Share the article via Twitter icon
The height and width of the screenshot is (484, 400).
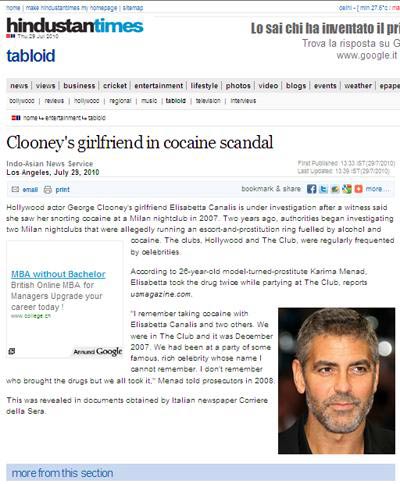pos(323,189)
